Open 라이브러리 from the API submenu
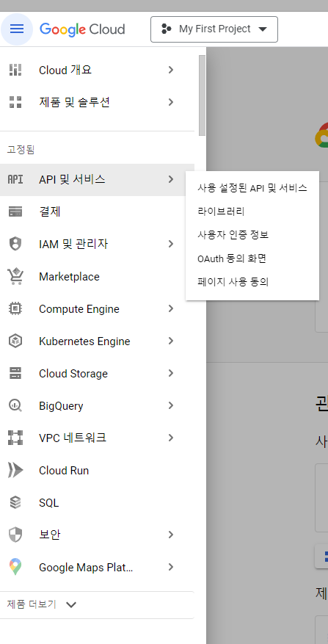The width and height of the screenshot is (328, 644). tap(252, 211)
